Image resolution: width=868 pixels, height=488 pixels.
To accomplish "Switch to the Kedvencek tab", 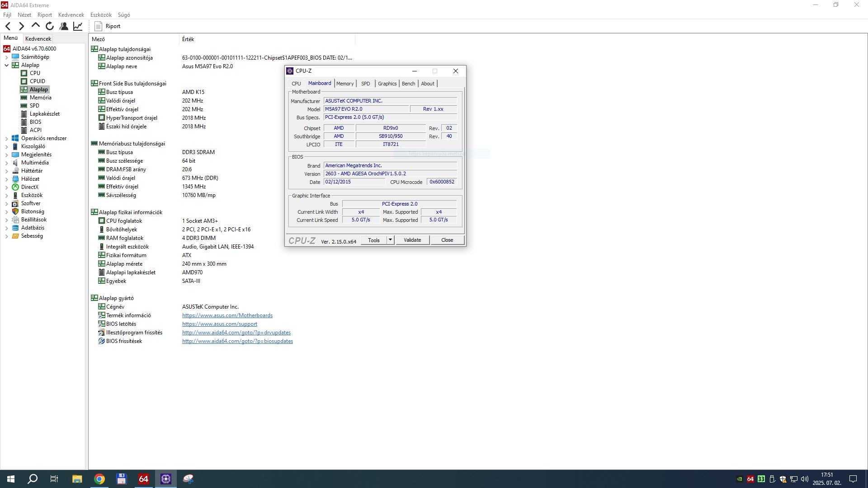I will [38, 39].
